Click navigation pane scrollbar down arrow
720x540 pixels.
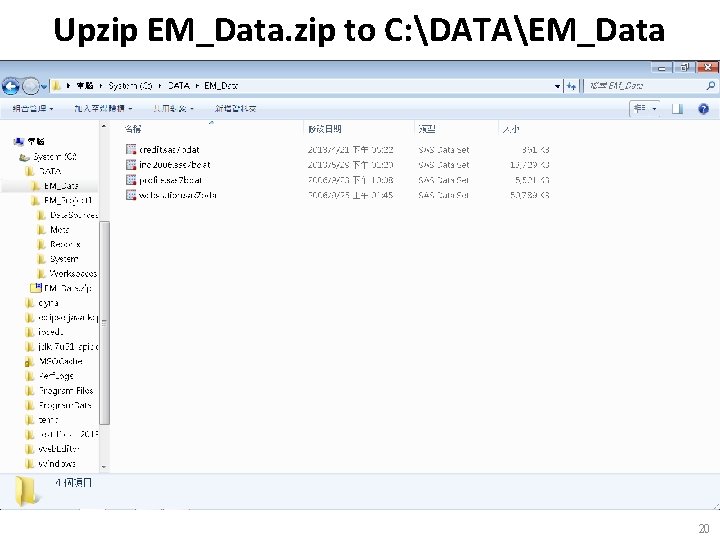104,467
